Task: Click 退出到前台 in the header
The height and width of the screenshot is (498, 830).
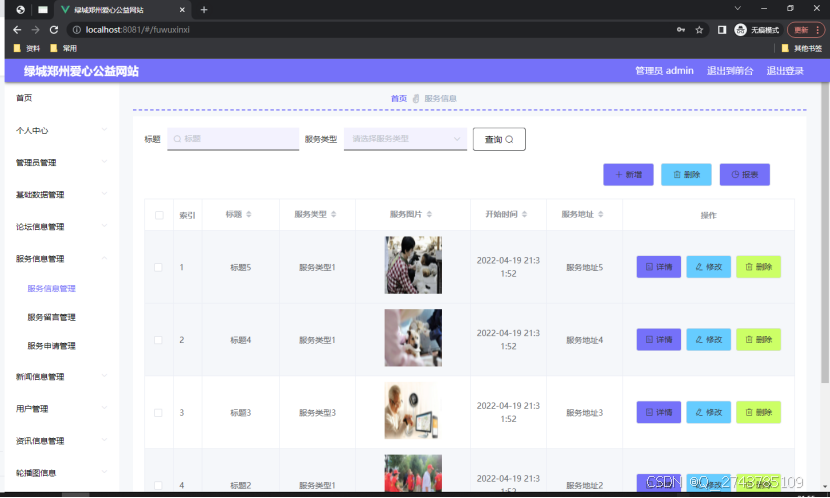Action: point(730,70)
